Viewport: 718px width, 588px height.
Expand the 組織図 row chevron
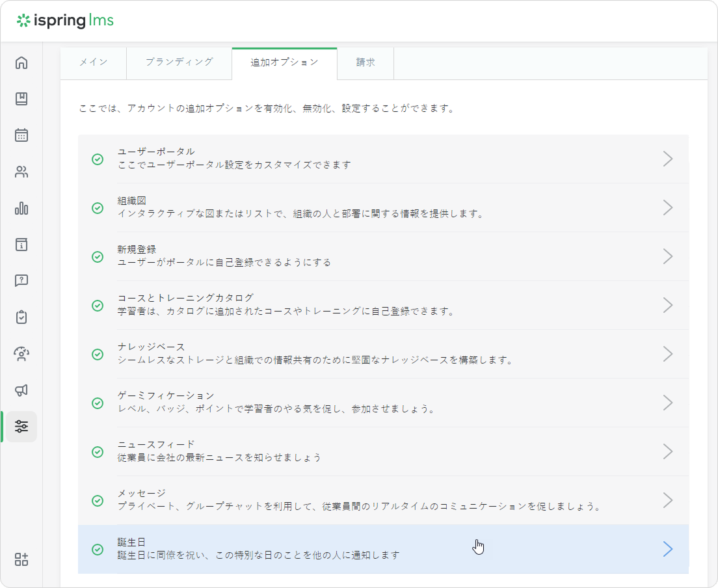click(x=667, y=207)
